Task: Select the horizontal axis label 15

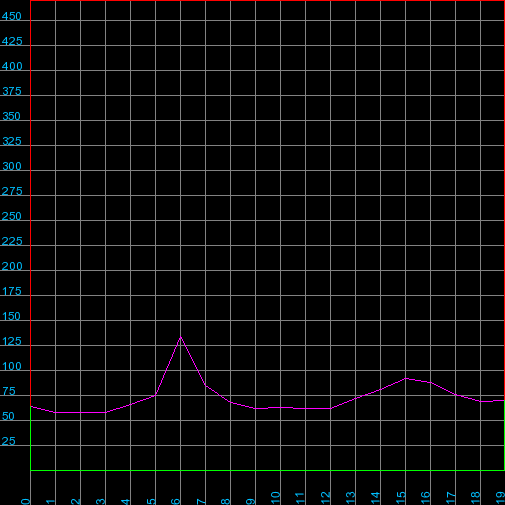Action: coord(400,498)
